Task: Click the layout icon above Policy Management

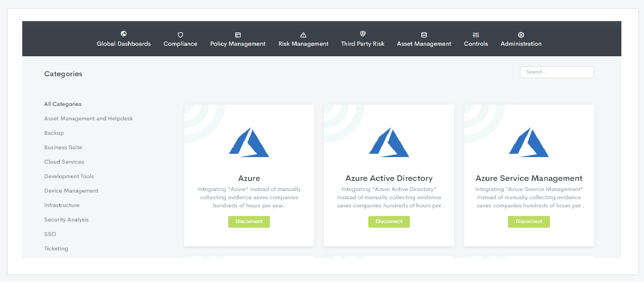Action: click(x=238, y=35)
